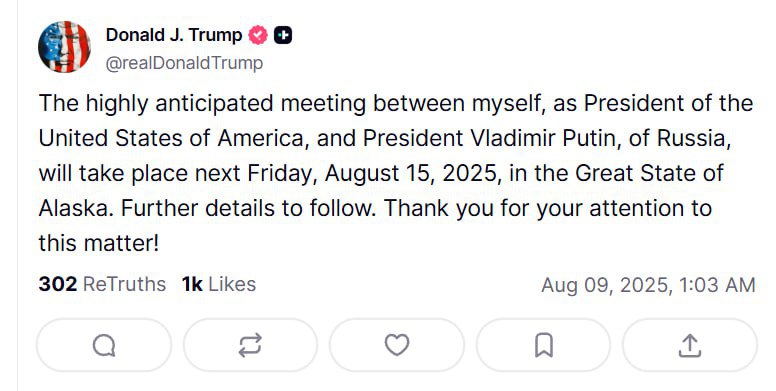Click 'August 15, 2025' in the post text
This screenshot has height=391, width=776.
[413, 173]
